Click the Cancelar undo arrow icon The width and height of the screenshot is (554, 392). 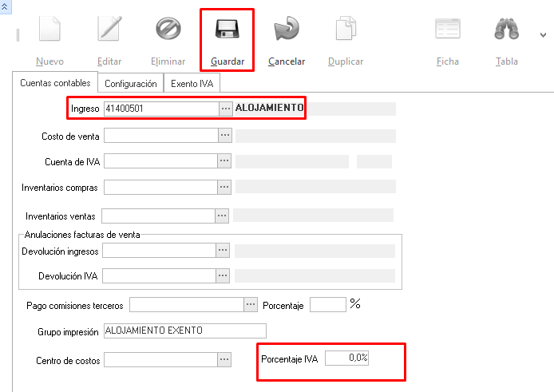[286, 30]
